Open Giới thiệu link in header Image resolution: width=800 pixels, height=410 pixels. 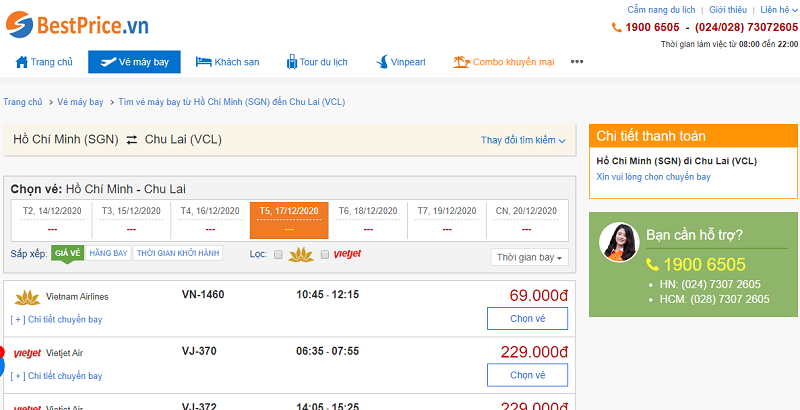[x=728, y=10]
